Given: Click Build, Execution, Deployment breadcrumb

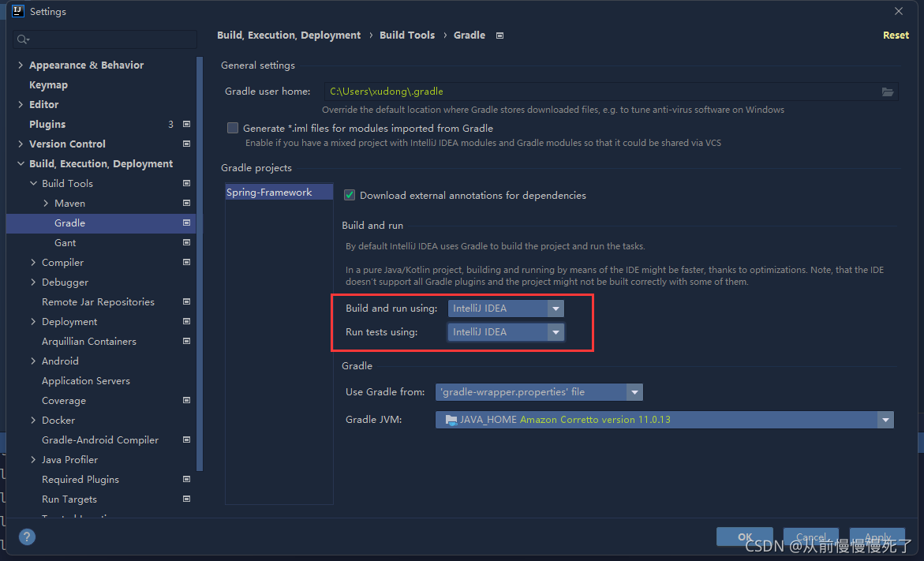Looking at the screenshot, I should [x=289, y=36].
